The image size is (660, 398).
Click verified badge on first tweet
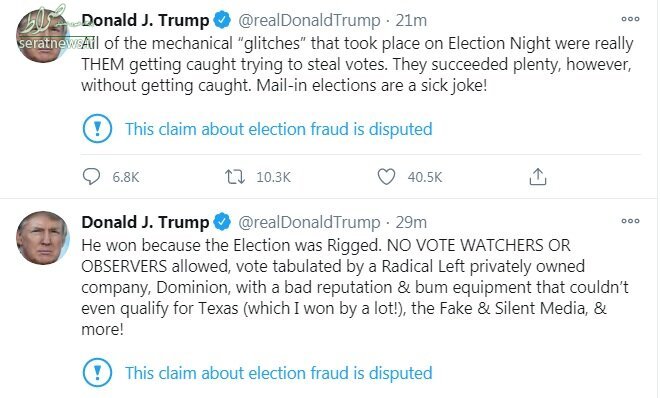tap(222, 20)
